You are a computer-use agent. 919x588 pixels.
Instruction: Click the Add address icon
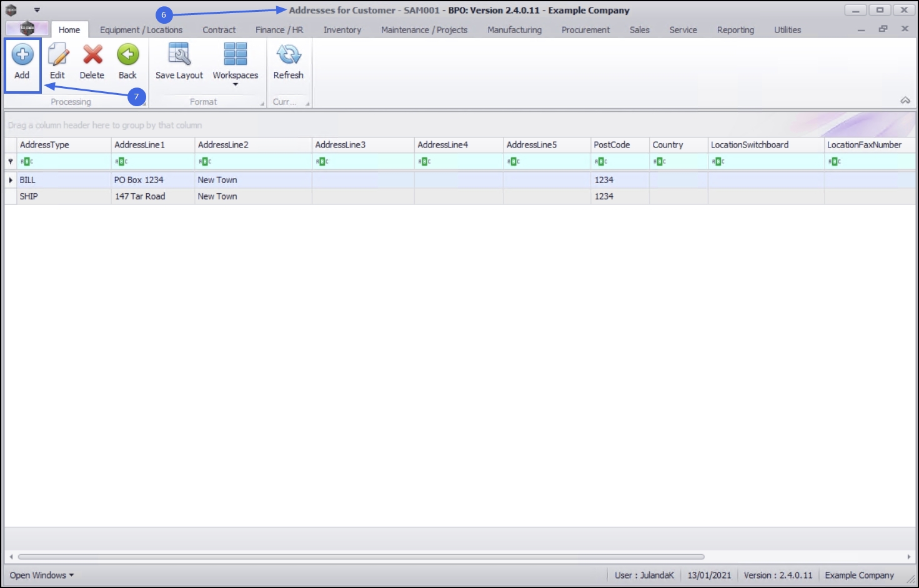click(22, 55)
